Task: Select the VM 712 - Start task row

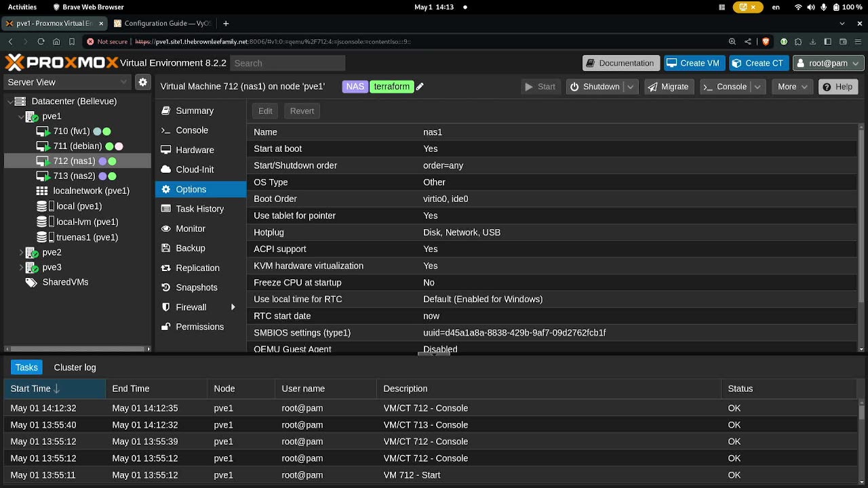Action: pyautogui.click(x=431, y=475)
